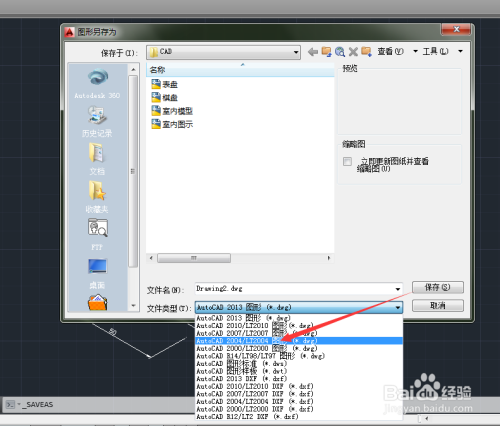Expand the Save in (CAD) folder dropdown
500x426 pixels.
[296, 52]
